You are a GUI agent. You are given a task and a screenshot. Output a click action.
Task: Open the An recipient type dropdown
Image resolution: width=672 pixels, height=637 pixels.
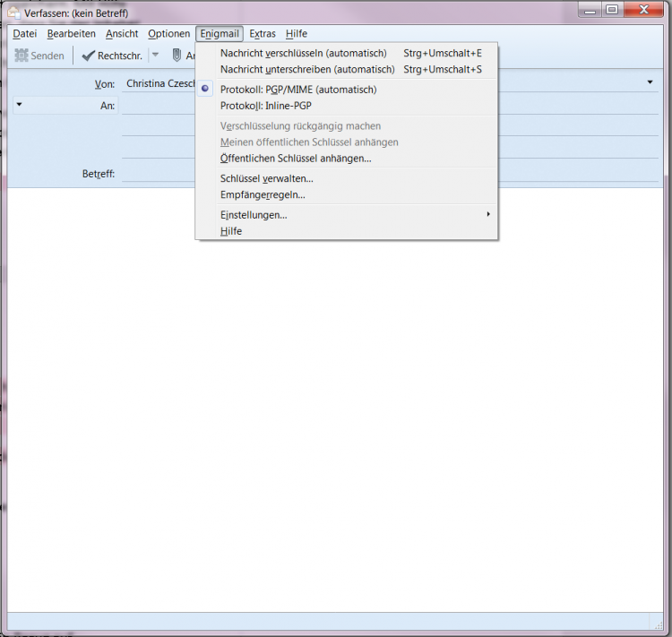(20, 105)
